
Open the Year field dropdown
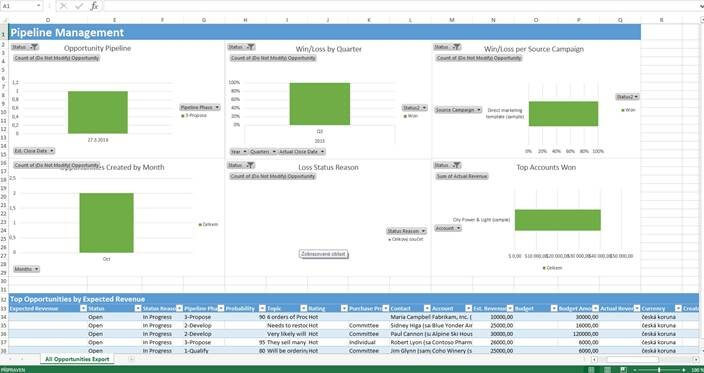pyautogui.click(x=239, y=152)
